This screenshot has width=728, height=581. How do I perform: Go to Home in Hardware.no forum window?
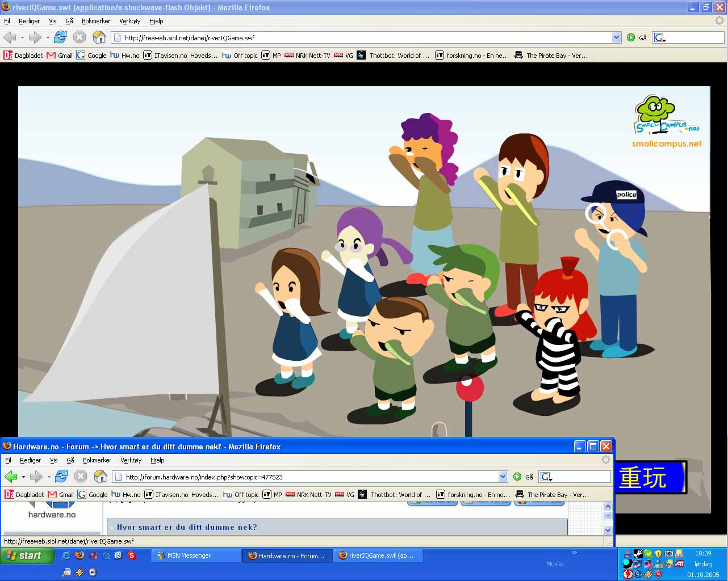point(100,476)
